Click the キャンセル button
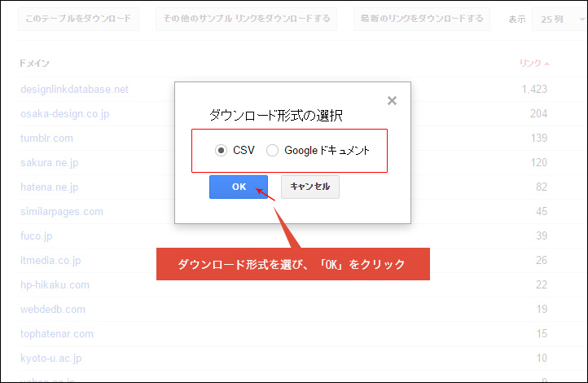This screenshot has height=383, width=588. [310, 187]
